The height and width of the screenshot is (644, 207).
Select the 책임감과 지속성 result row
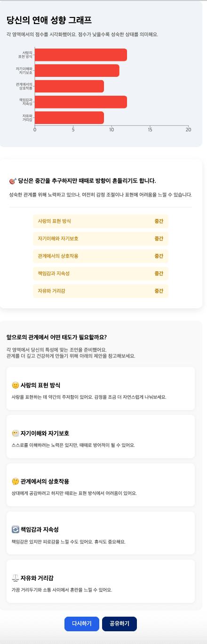[x=101, y=273]
